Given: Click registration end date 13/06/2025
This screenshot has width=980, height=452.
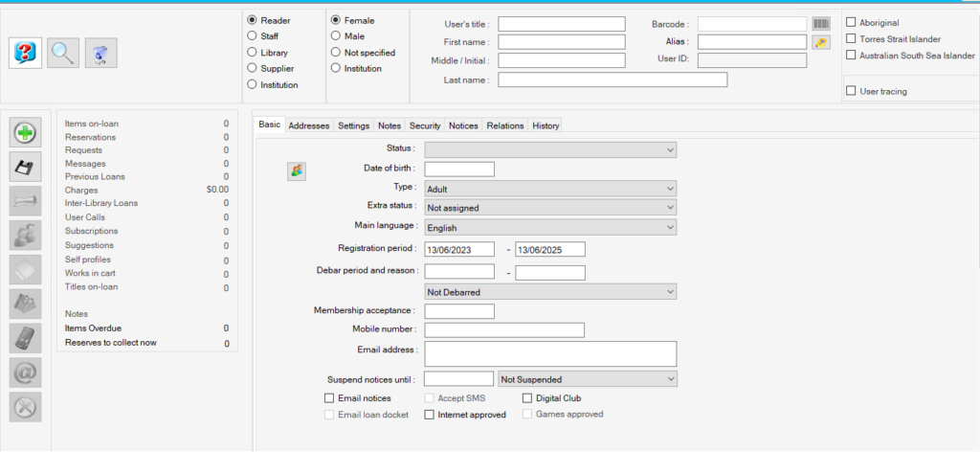Looking at the screenshot, I should (550, 249).
